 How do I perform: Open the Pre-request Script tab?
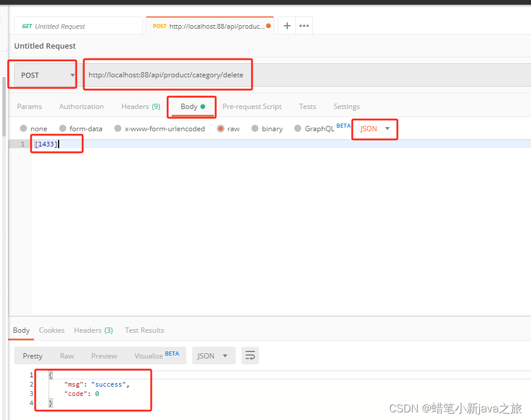pos(252,107)
